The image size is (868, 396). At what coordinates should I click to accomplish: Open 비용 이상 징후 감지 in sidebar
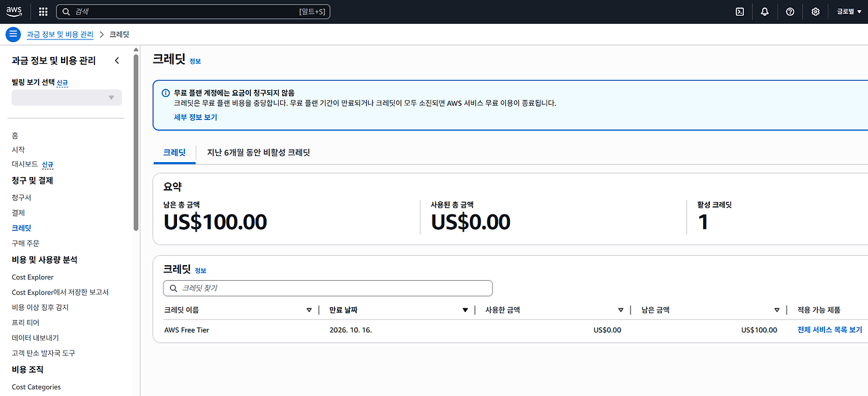40,307
